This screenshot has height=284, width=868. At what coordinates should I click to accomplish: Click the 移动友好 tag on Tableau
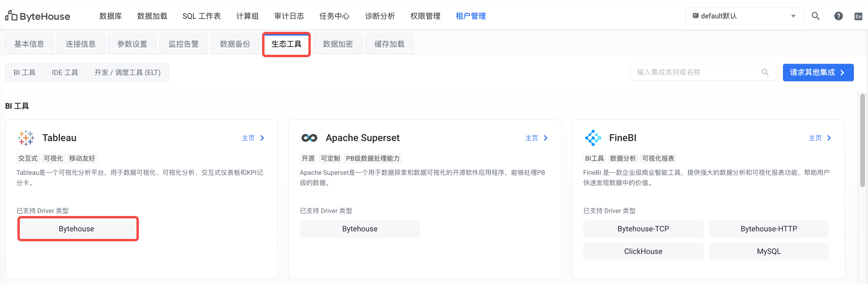(x=82, y=159)
